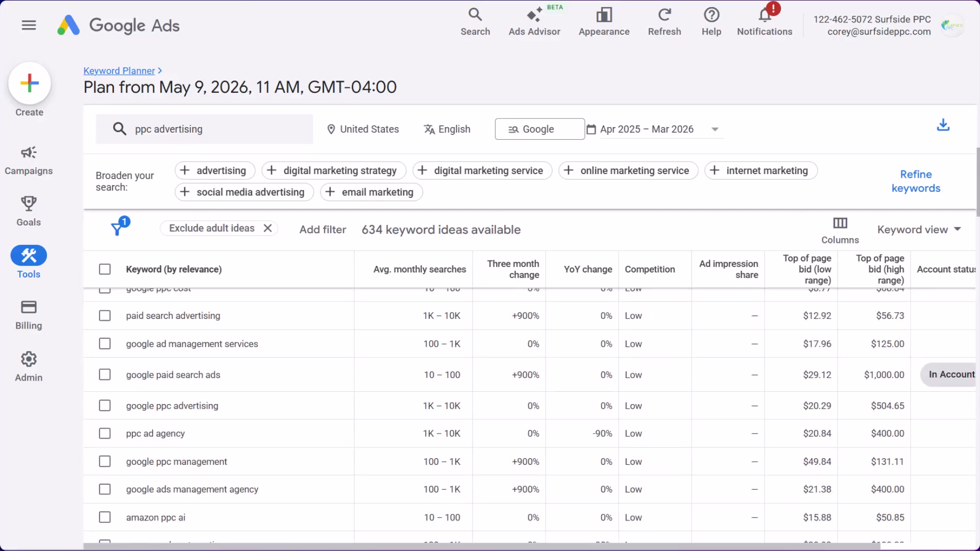Click Add filter
980x551 pixels.
coord(323,230)
